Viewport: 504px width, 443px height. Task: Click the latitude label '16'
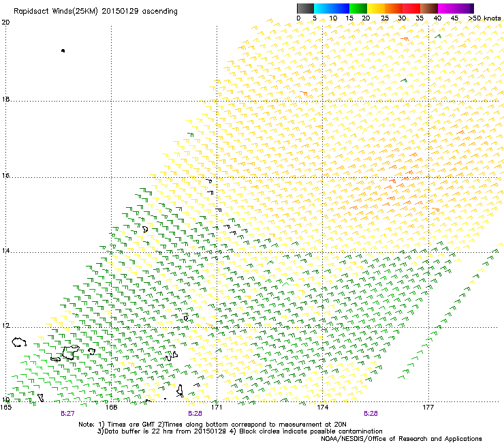[5, 175]
